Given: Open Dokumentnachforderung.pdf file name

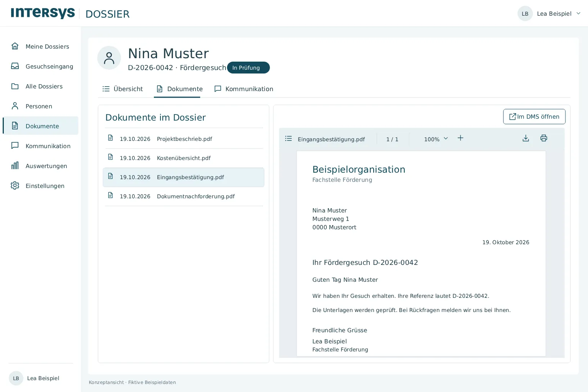Looking at the screenshot, I should tap(196, 196).
